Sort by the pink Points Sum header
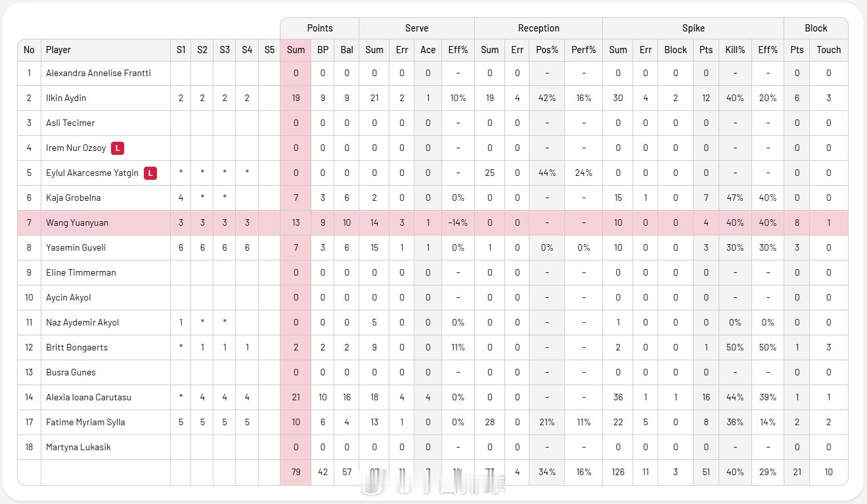Screen dimensions: 867x504 click(296, 50)
